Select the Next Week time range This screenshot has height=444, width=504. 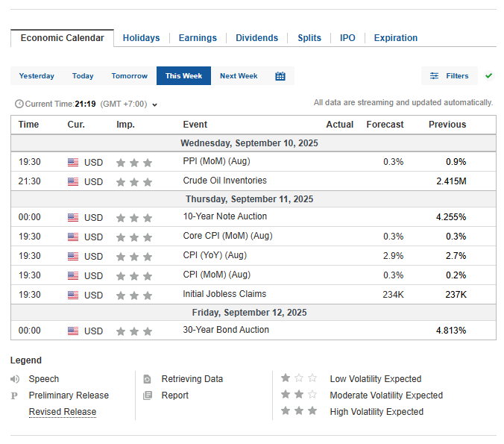(239, 76)
